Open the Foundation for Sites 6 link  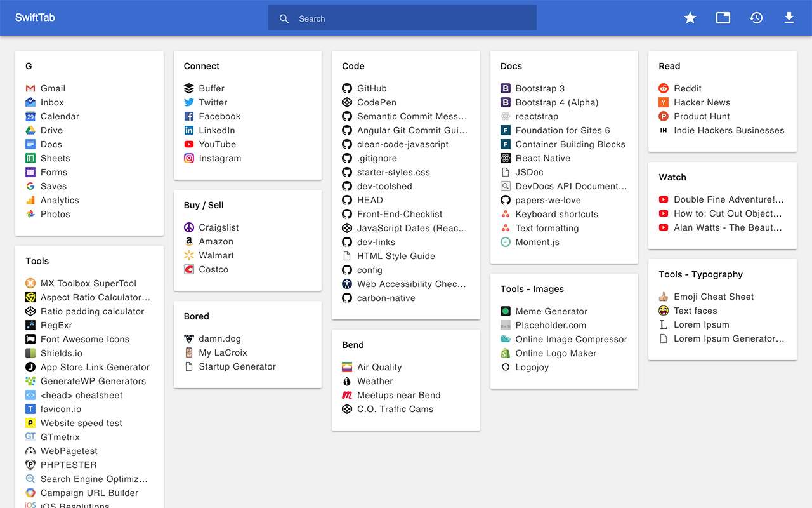coord(564,130)
